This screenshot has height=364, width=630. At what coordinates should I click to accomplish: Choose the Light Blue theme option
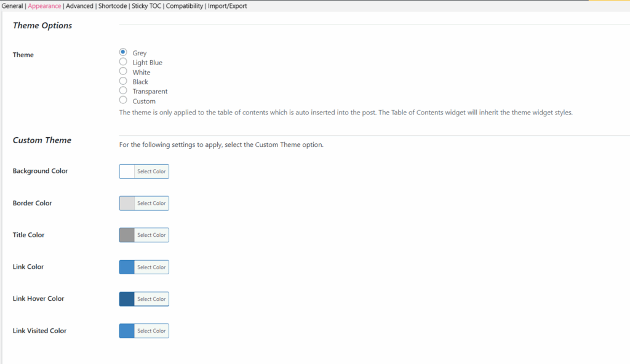pyautogui.click(x=123, y=62)
